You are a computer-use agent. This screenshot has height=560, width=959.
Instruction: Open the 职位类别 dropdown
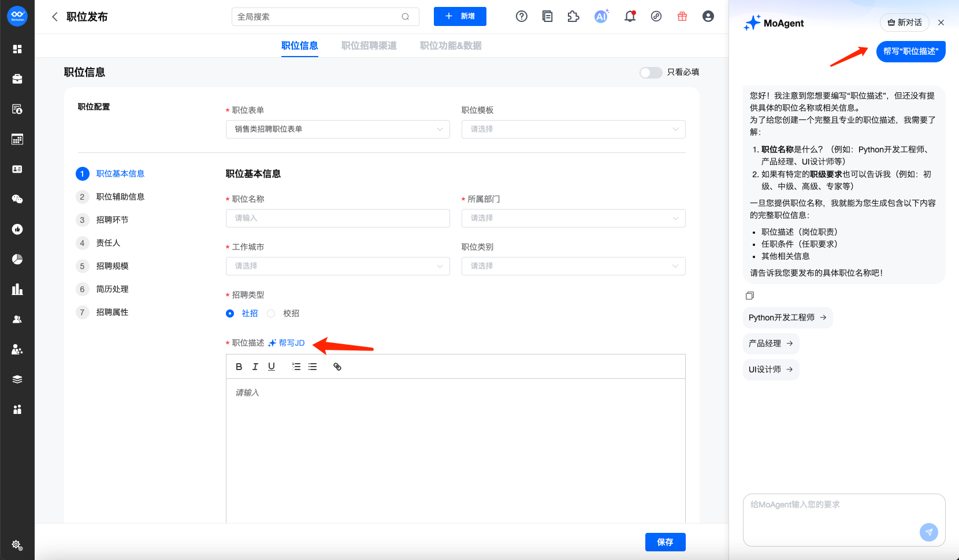pos(574,266)
